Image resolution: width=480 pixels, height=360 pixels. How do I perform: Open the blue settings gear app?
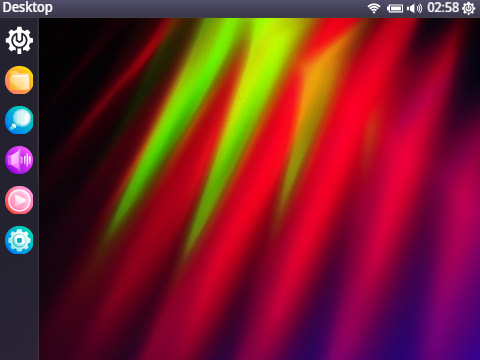point(19,240)
